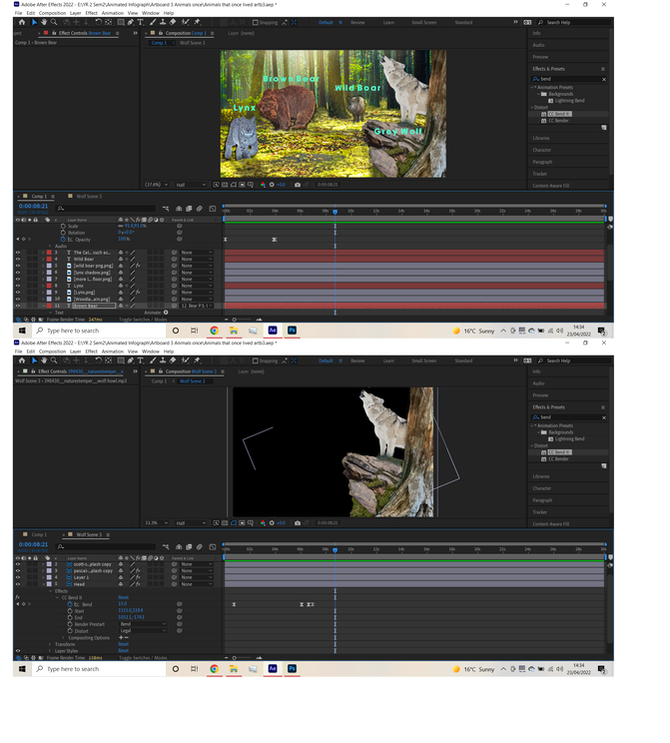Open Effect menu in bottom window
The width and height of the screenshot is (670, 743).
(91, 352)
